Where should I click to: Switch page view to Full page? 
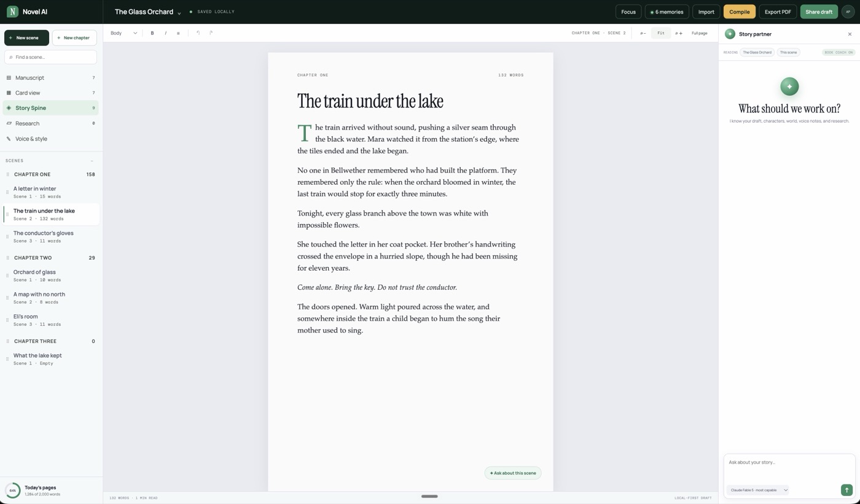coord(699,33)
